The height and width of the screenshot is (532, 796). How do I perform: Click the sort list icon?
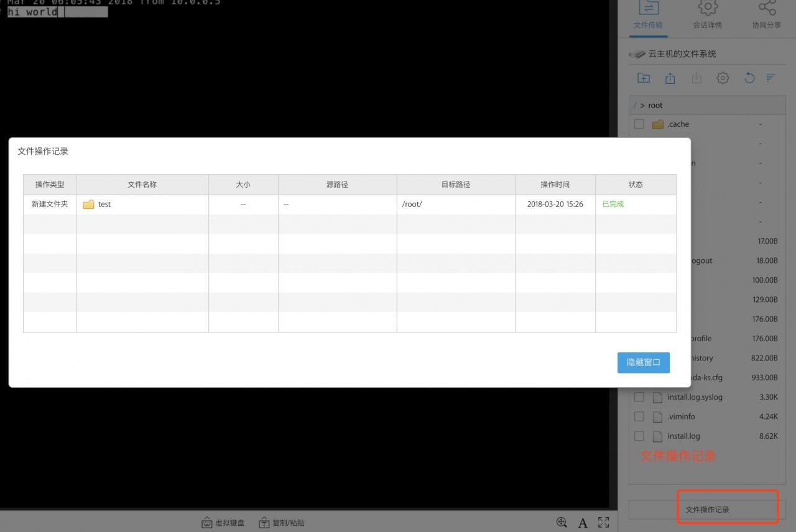(x=771, y=78)
